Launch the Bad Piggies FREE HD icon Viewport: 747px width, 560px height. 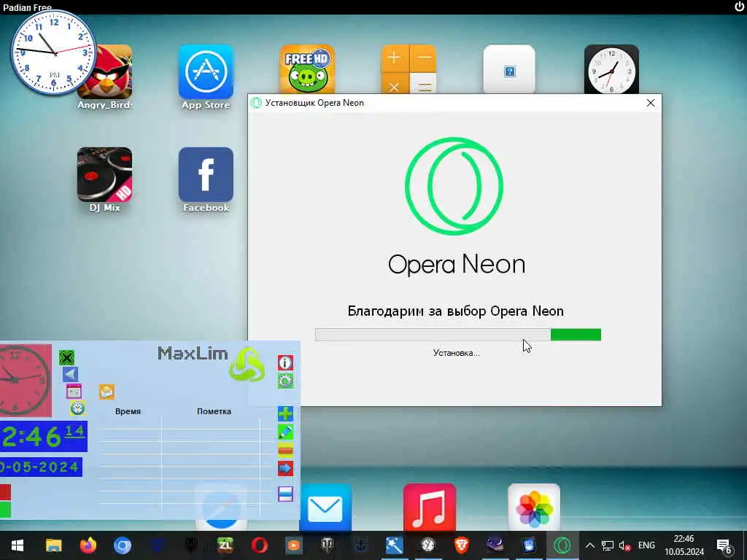coord(307,69)
